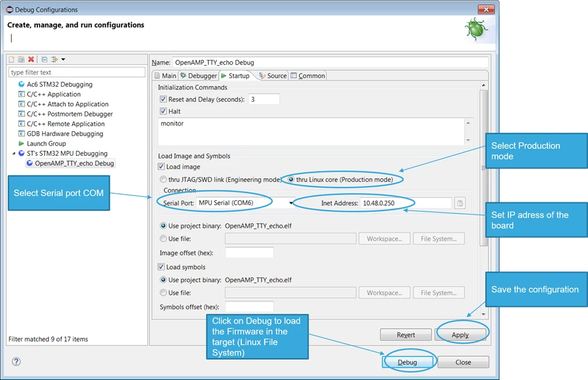Viewport: 588px width, 380px height.
Task: Switch to the Source tab
Action: pyautogui.click(x=273, y=75)
